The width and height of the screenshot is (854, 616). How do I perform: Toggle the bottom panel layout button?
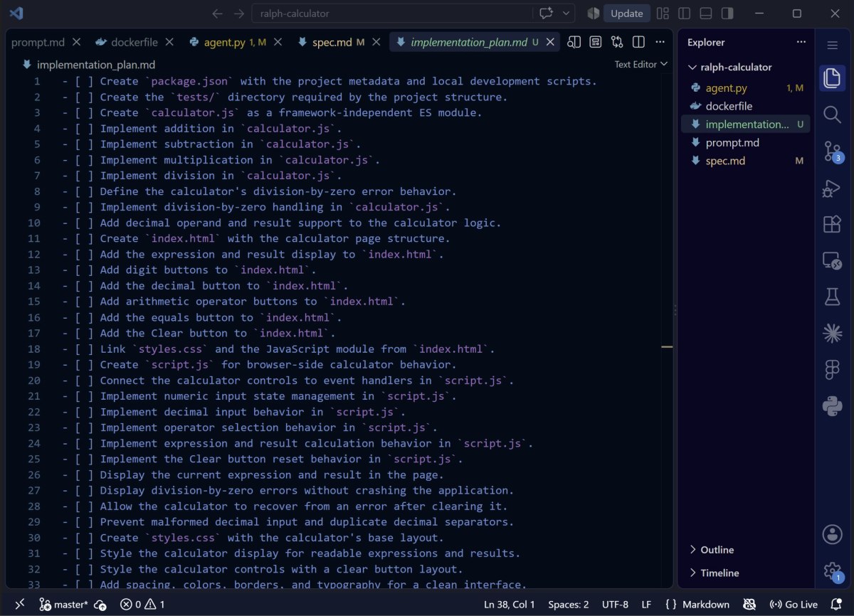click(706, 14)
